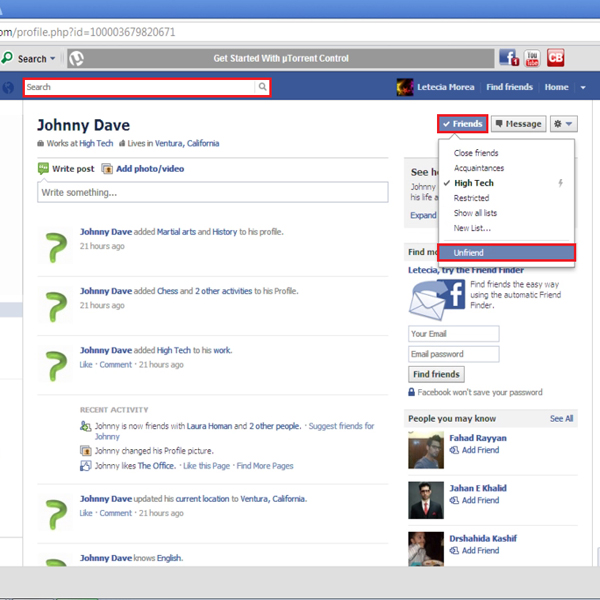Click the Facebook search magnifier button
This screenshot has height=600, width=600.
(262, 87)
